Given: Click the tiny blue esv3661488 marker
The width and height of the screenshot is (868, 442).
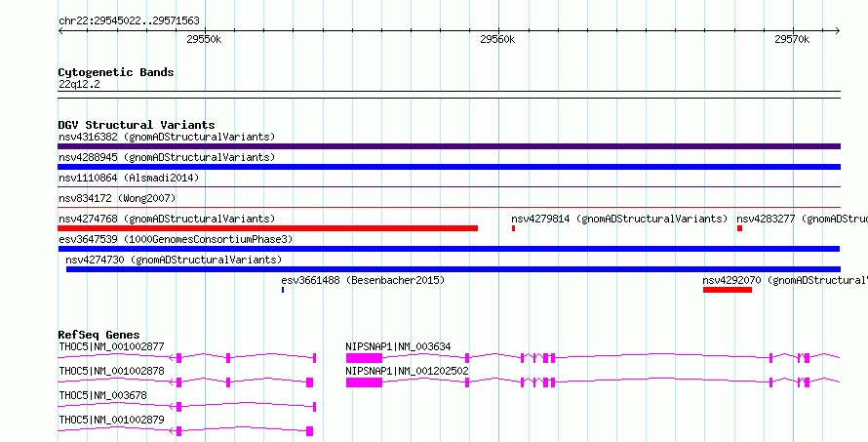Looking at the screenshot, I should tap(283, 290).
